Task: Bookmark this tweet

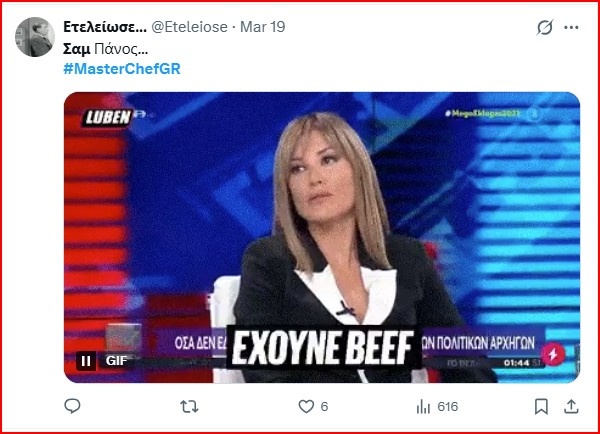Action: point(541,406)
